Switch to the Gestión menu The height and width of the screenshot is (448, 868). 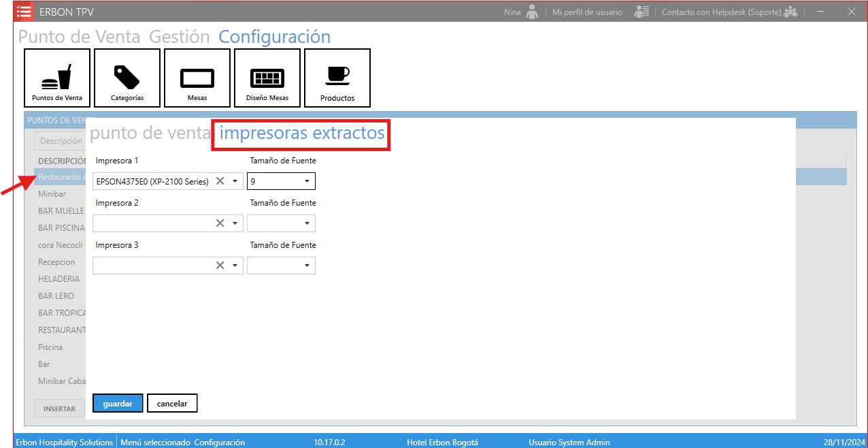[180, 37]
